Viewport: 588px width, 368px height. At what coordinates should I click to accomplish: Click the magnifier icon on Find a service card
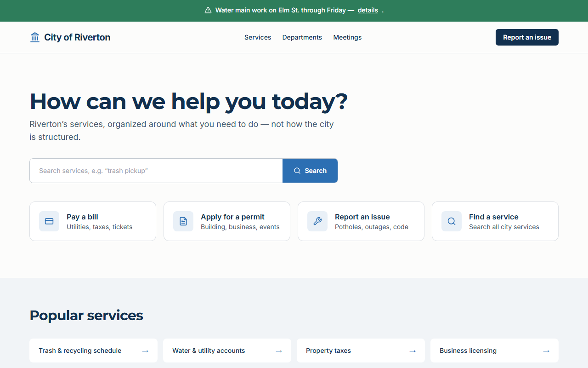coord(452,221)
